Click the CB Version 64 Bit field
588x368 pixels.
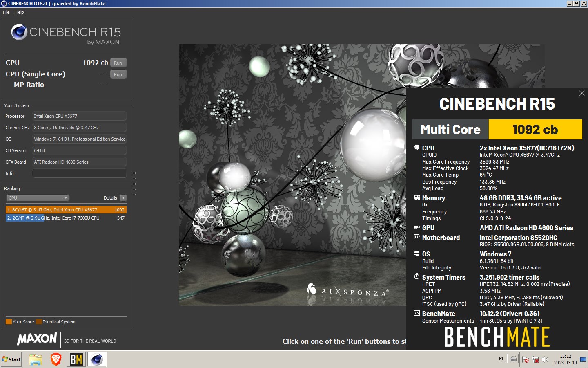pos(79,150)
